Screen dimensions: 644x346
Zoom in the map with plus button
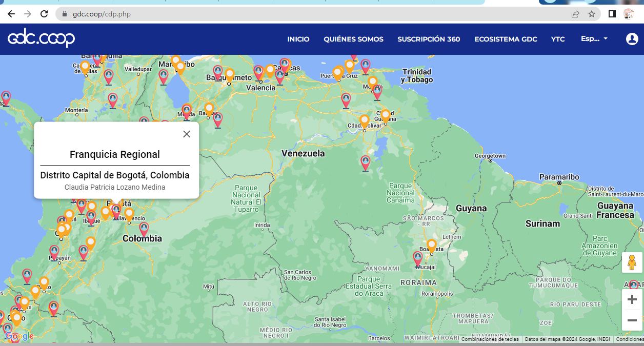632,299
